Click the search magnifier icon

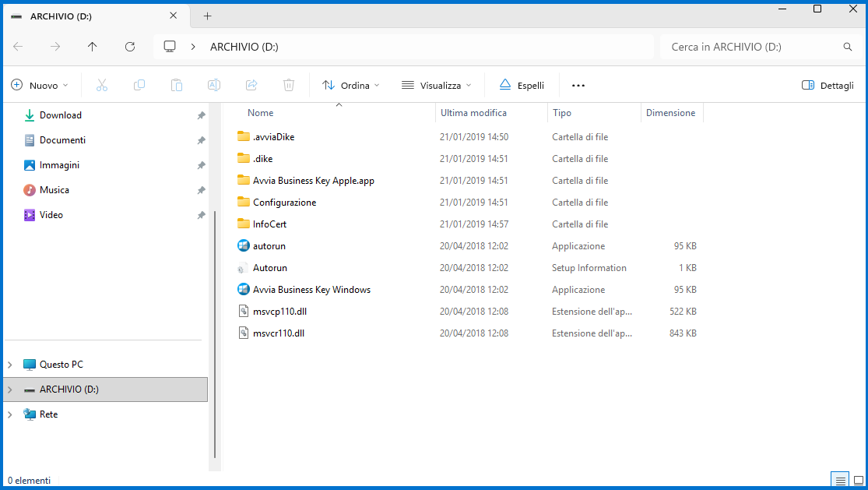pyautogui.click(x=848, y=47)
